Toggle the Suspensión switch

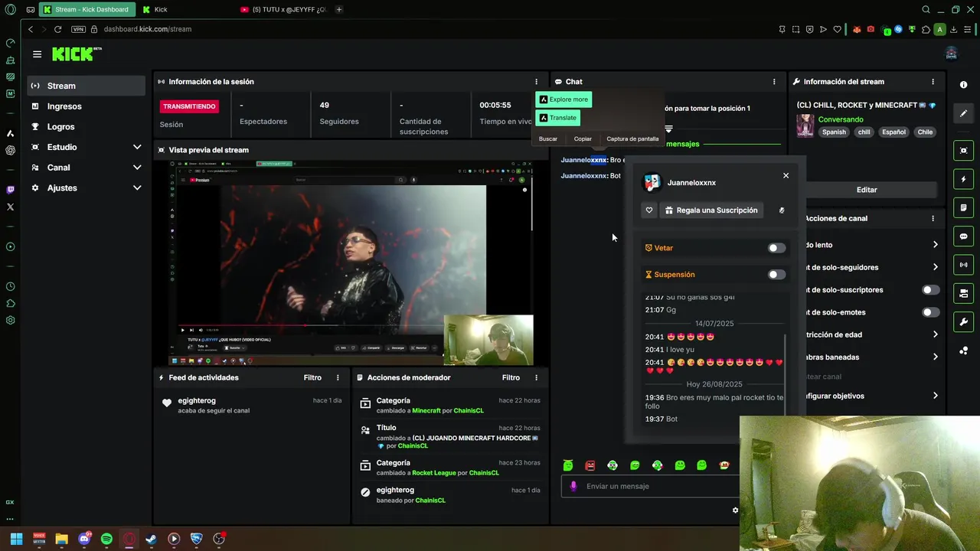click(776, 275)
